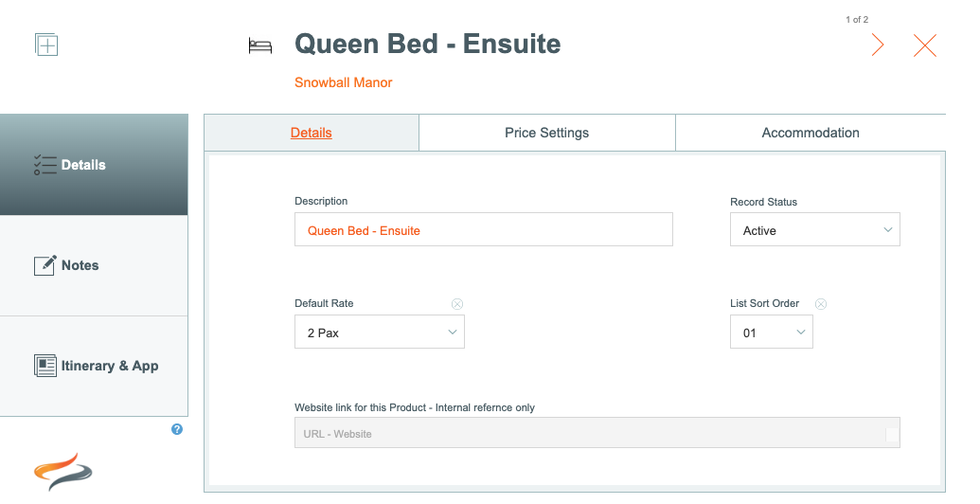Open the blue help question mark
The height and width of the screenshot is (504, 980).
point(177,429)
